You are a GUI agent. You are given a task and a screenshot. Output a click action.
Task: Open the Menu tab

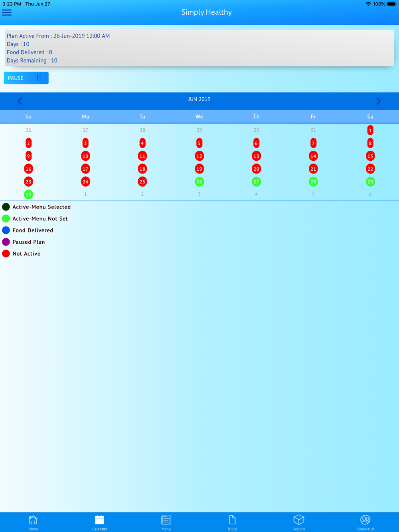[166, 522]
